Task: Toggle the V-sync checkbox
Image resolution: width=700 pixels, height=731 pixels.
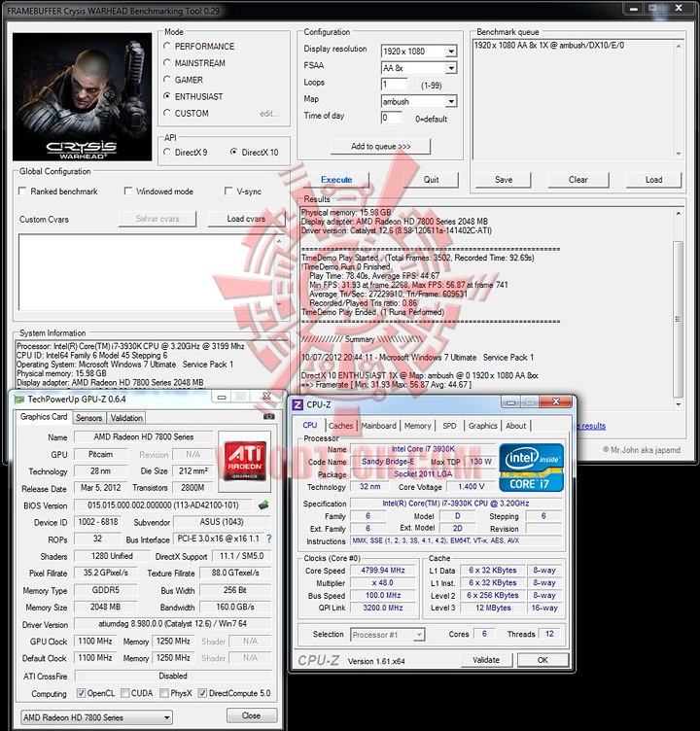Action: coord(228,191)
